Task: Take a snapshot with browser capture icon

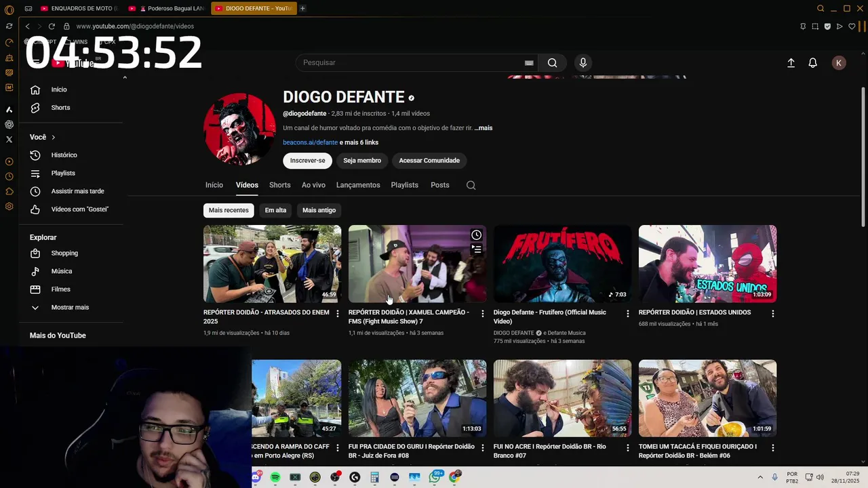Action: pos(815,26)
